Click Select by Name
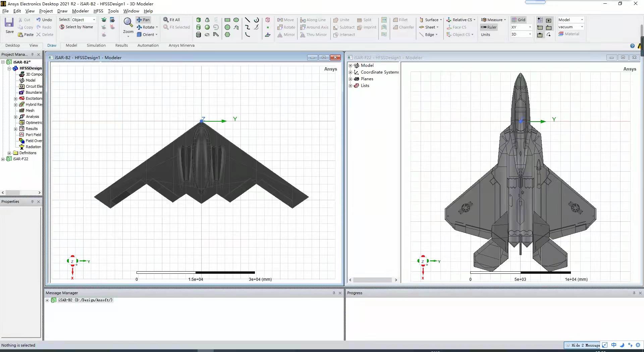644x352 pixels. tap(76, 27)
